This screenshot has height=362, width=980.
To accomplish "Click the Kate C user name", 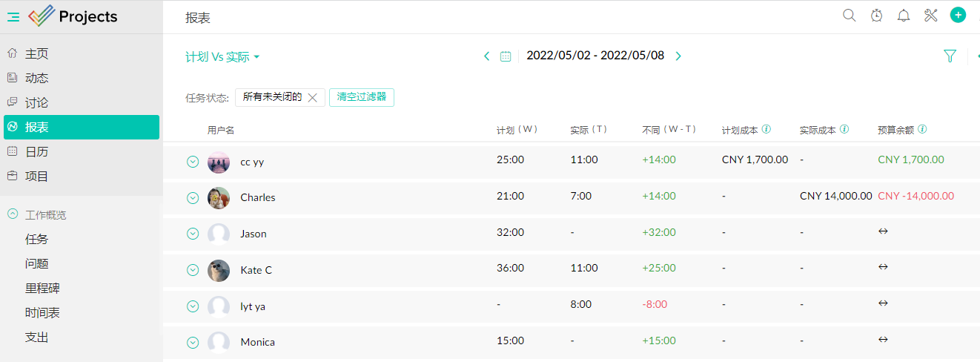I will click(x=256, y=270).
